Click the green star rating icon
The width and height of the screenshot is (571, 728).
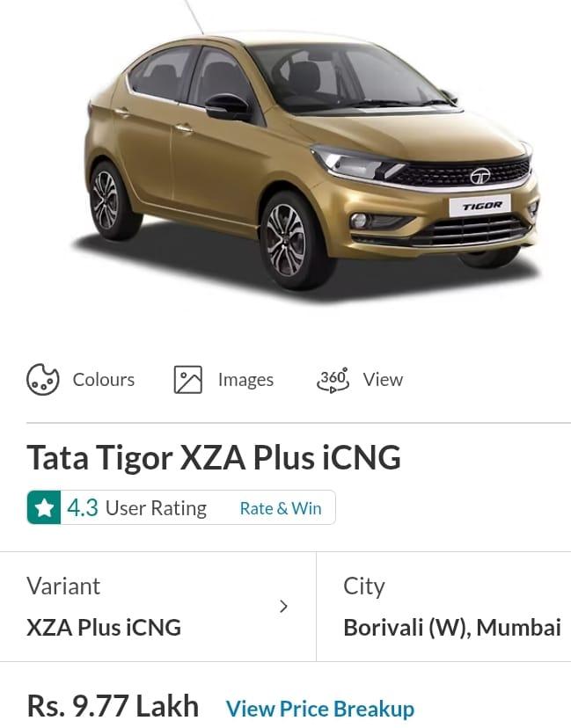point(44,507)
